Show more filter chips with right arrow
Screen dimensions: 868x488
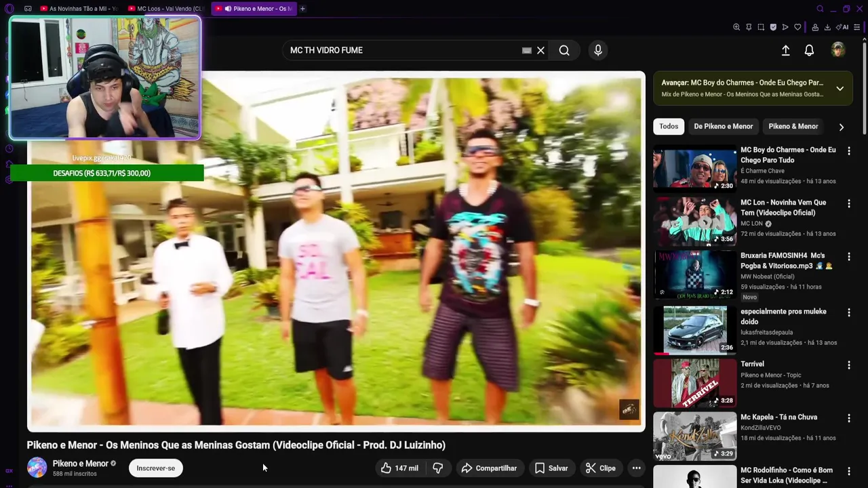pos(841,127)
